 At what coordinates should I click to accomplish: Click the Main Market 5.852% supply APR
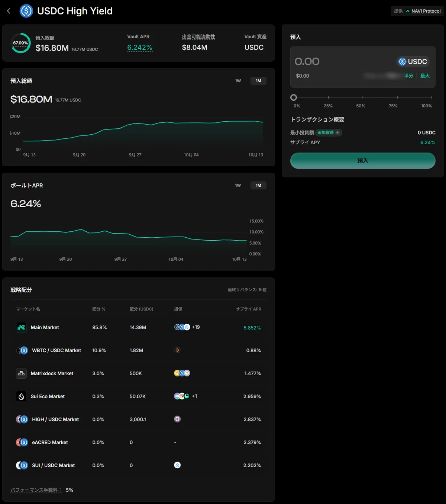[x=252, y=328]
